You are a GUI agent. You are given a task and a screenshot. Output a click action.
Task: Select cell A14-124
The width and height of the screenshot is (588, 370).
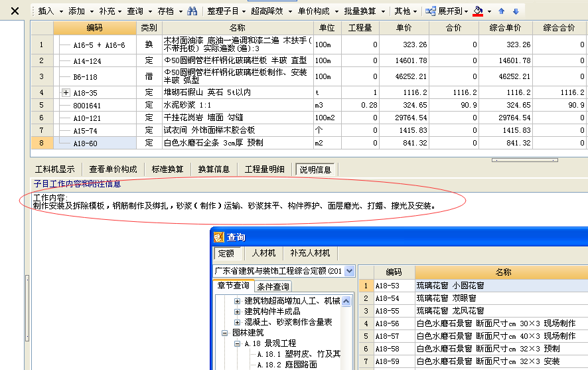(x=95, y=61)
